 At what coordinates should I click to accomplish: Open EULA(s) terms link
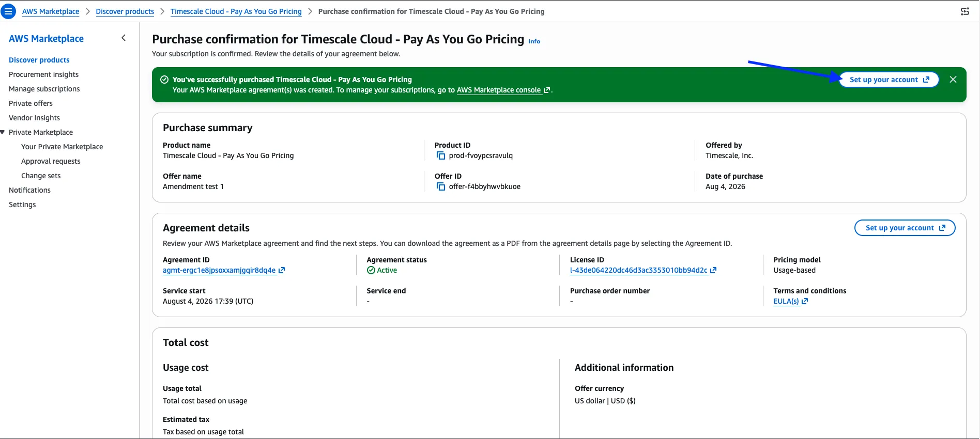(790, 301)
